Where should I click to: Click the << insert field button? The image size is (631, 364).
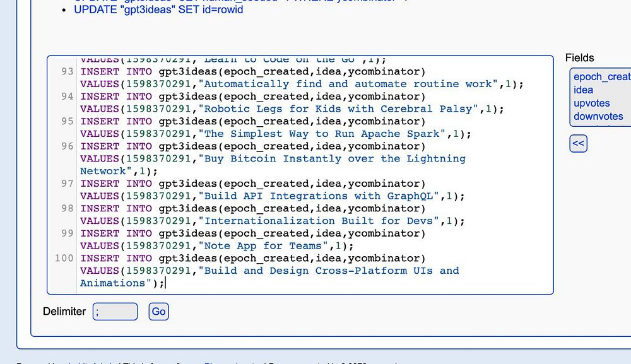click(578, 144)
